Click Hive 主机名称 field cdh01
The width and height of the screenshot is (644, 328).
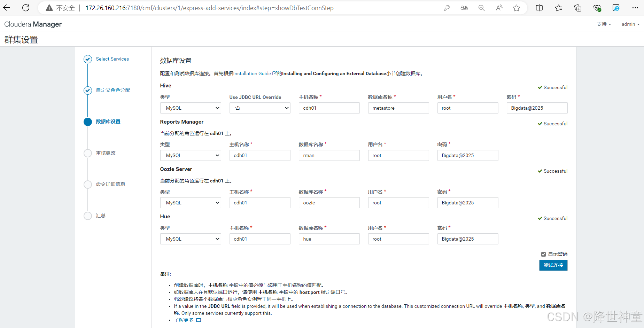329,108
